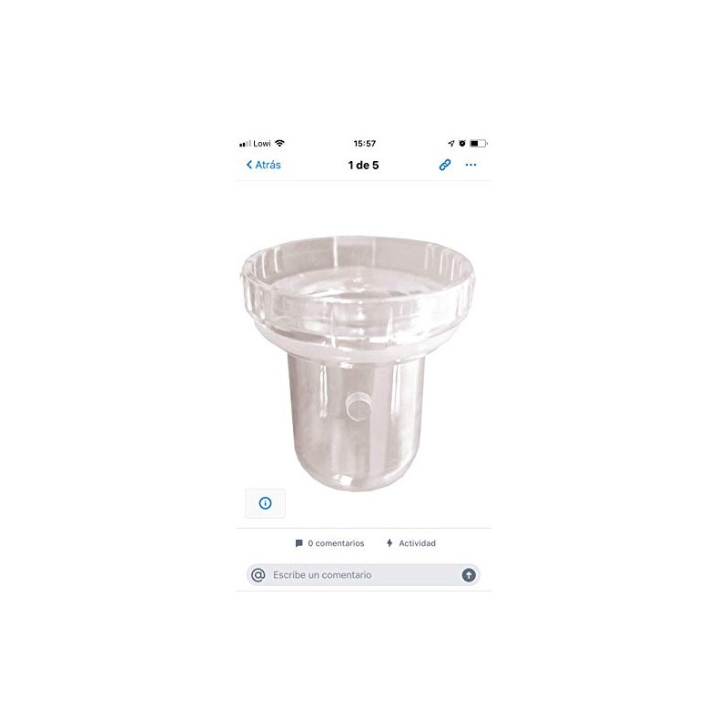Screen dimensions: 728x728
Task: Open image info with the circled i icon
Action: [x=265, y=503]
